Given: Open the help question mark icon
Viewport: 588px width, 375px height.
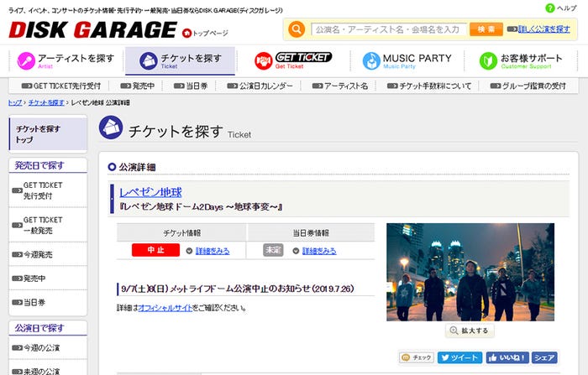Looking at the screenshot, I should (550, 8).
